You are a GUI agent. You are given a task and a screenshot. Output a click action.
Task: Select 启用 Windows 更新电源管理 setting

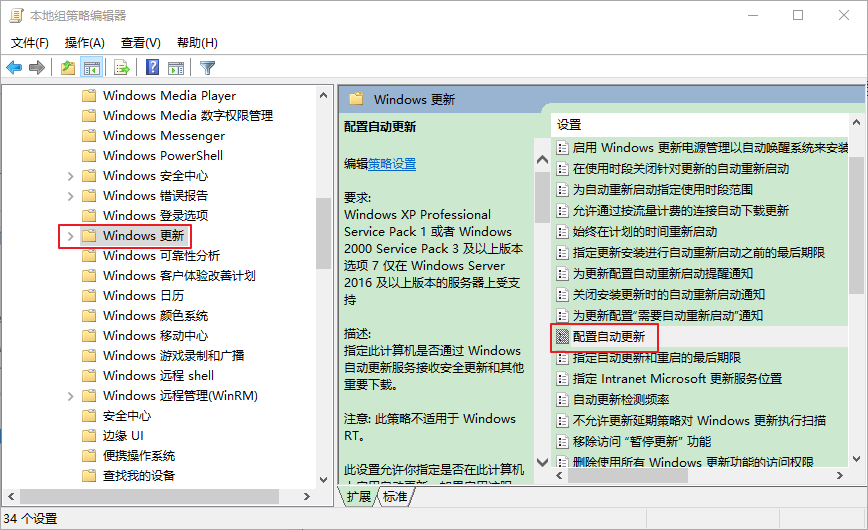[710, 147]
